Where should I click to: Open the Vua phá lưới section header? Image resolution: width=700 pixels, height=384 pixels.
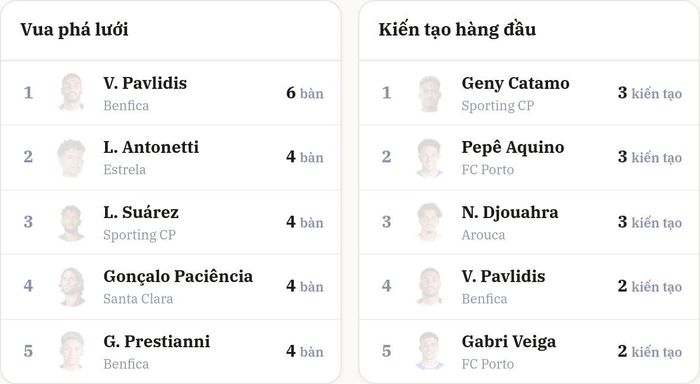[74, 29]
